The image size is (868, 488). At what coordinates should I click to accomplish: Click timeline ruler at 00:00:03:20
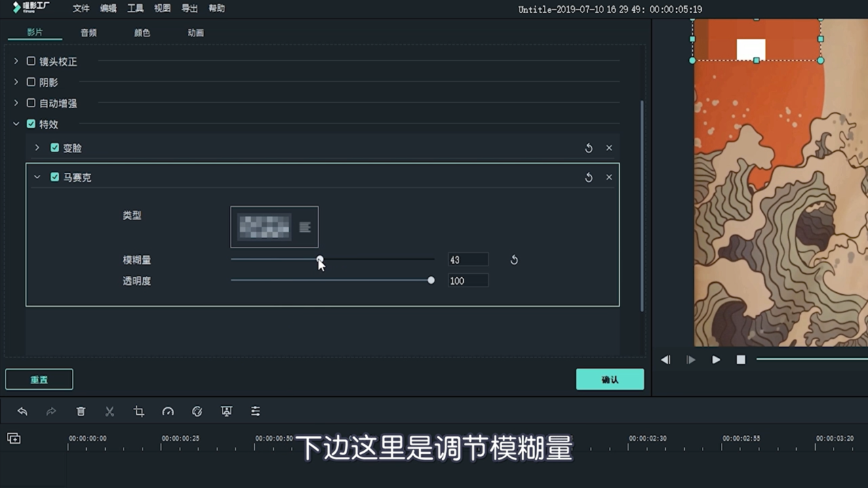pyautogui.click(x=835, y=439)
